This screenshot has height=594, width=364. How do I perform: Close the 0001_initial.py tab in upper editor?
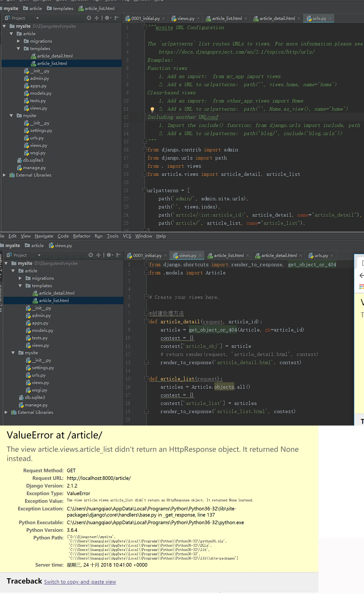tap(163, 18)
